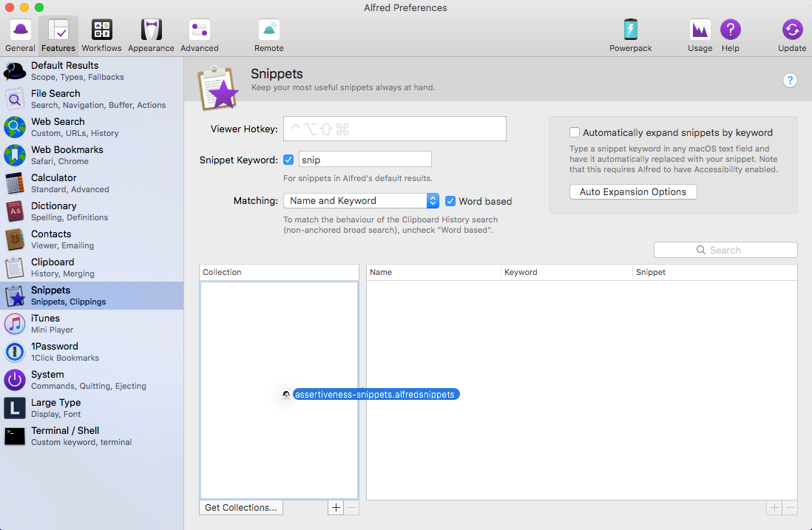Click the snippets Search field
The height and width of the screenshot is (530, 812).
pyautogui.click(x=725, y=250)
